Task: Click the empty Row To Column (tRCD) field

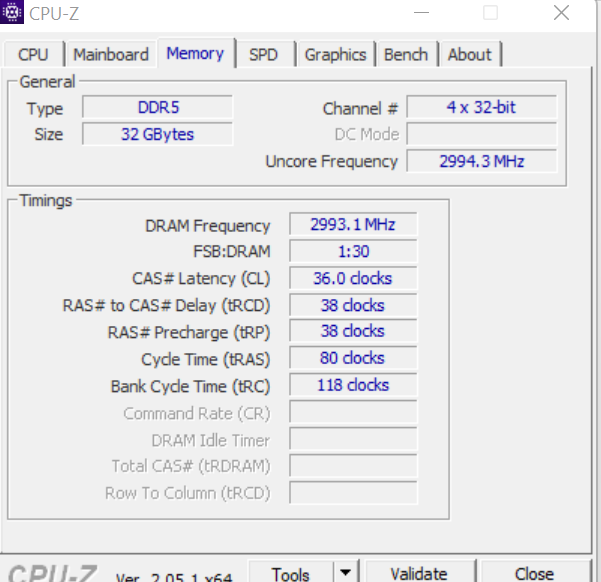Action: (x=353, y=493)
